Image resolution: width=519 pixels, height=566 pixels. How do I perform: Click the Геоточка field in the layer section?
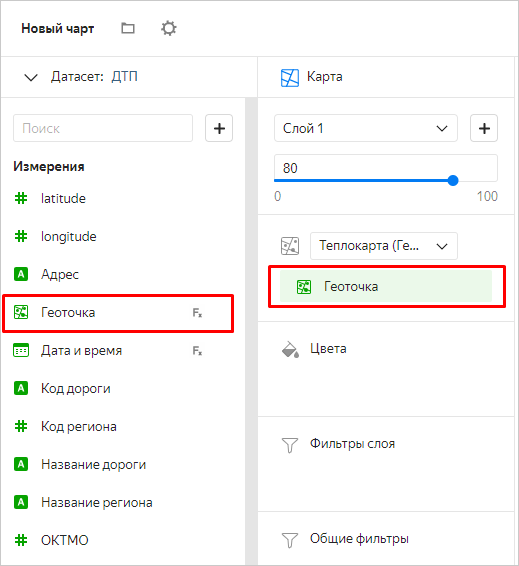(x=386, y=286)
